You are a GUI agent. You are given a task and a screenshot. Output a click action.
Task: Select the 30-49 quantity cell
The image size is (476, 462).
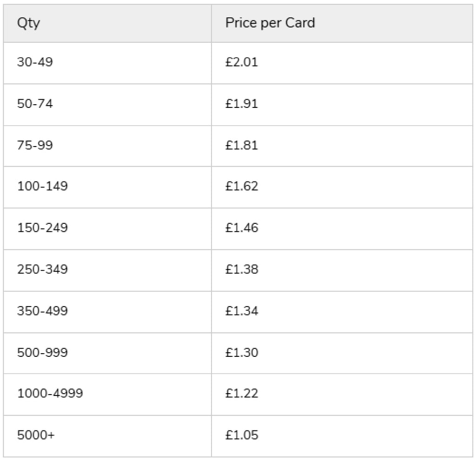107,63
